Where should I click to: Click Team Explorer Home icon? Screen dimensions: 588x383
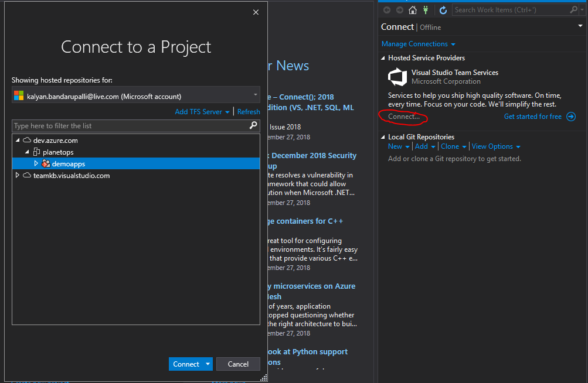(x=413, y=10)
